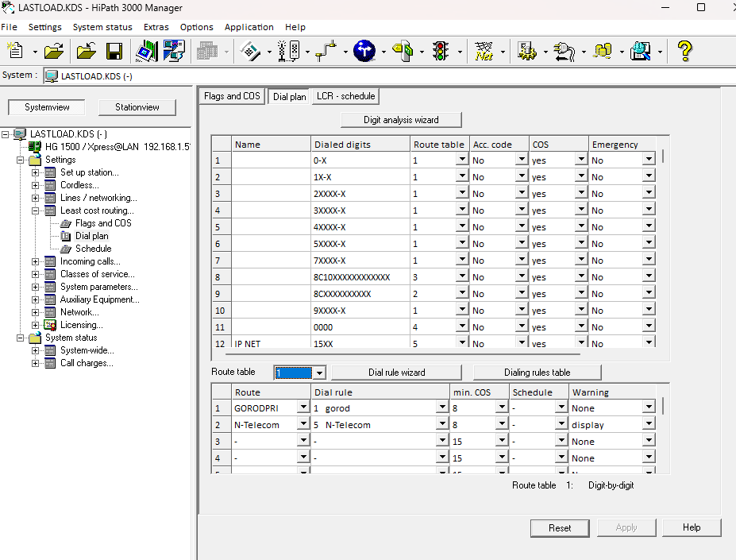This screenshot has height=560, width=736.
Task: Open Warning dropdown showing display
Action: tap(649, 425)
